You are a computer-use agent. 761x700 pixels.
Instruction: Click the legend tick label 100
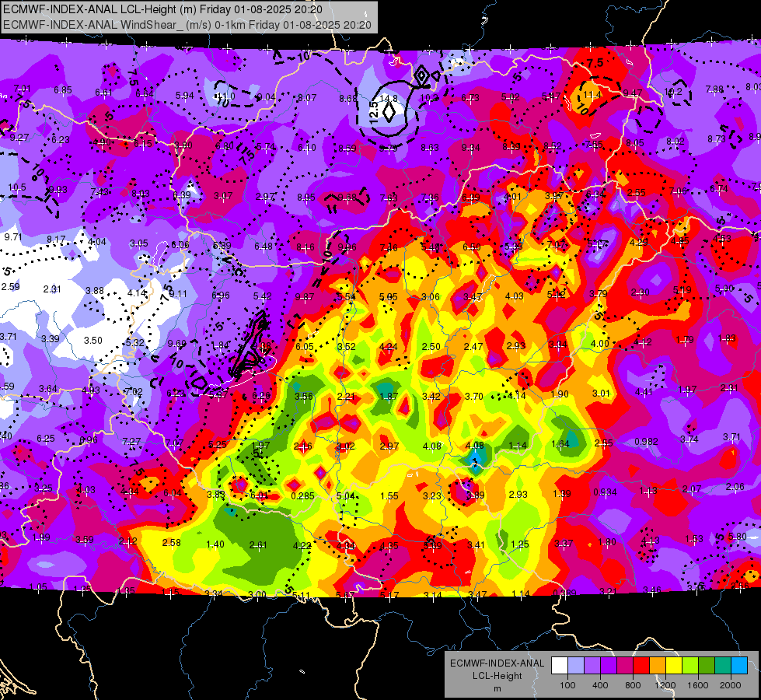[x=567, y=685]
